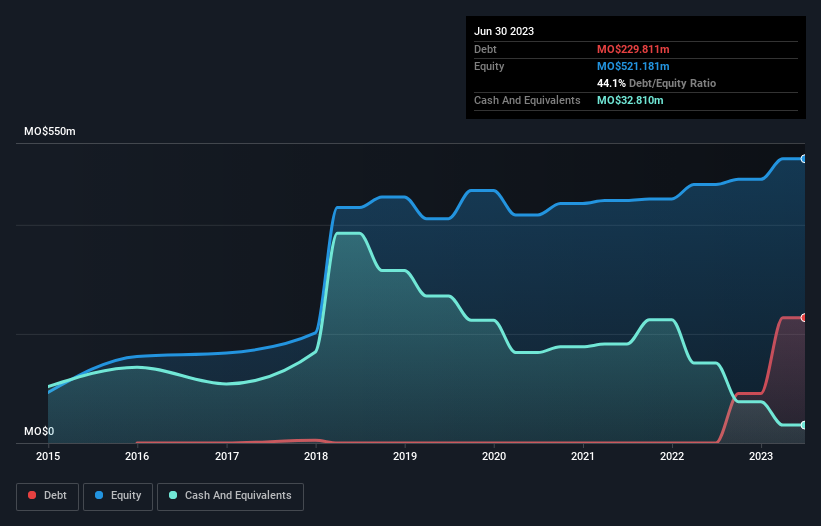The width and height of the screenshot is (821, 526).
Task: Toggle the Debt legend button
Action: (48, 496)
